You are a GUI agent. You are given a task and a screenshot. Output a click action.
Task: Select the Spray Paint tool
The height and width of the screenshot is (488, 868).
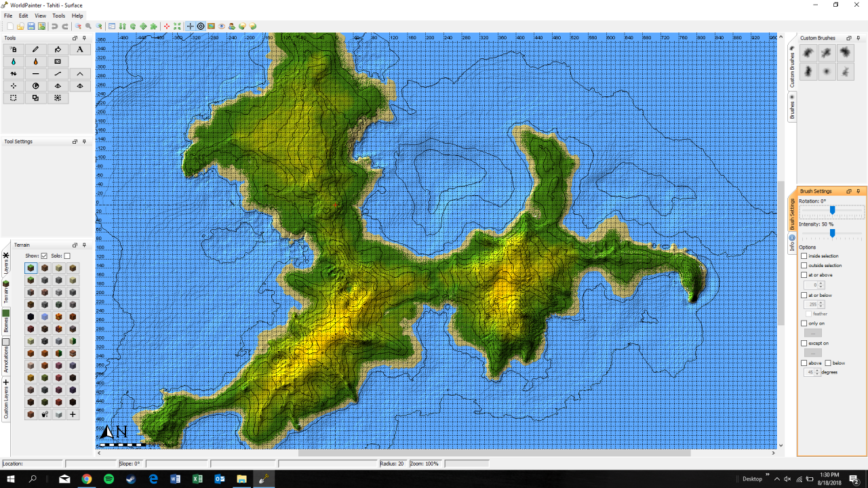click(x=14, y=49)
